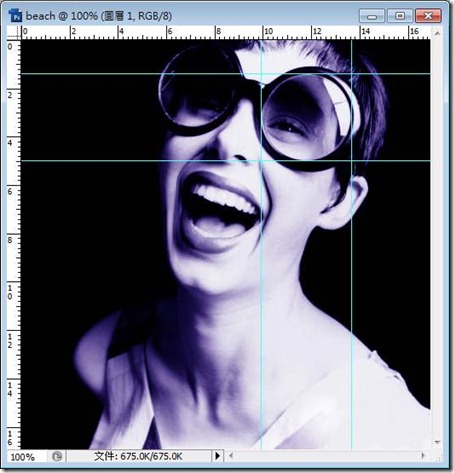This screenshot has height=473, width=454.
Task: Click the horizontal scrollbar track
Action: point(327,455)
